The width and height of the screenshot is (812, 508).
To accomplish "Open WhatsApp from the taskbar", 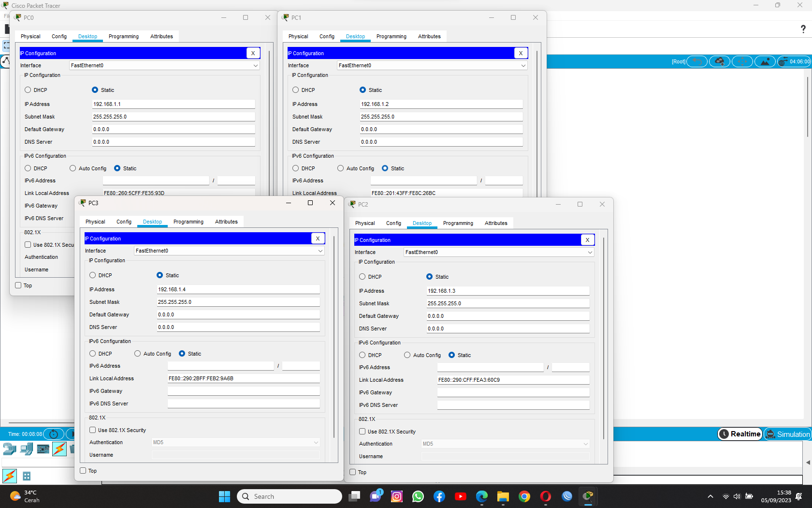I will [x=418, y=496].
